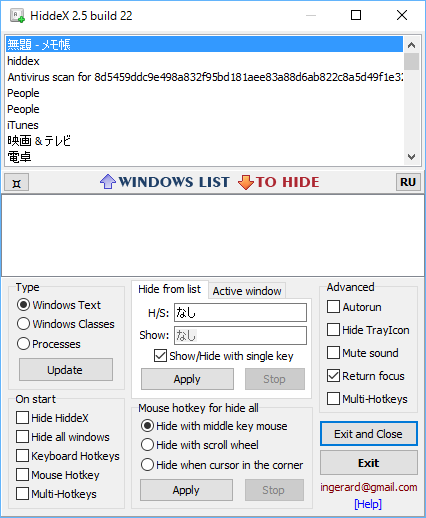Switch language with the RU button
This screenshot has height=518, width=426.
tap(408, 182)
